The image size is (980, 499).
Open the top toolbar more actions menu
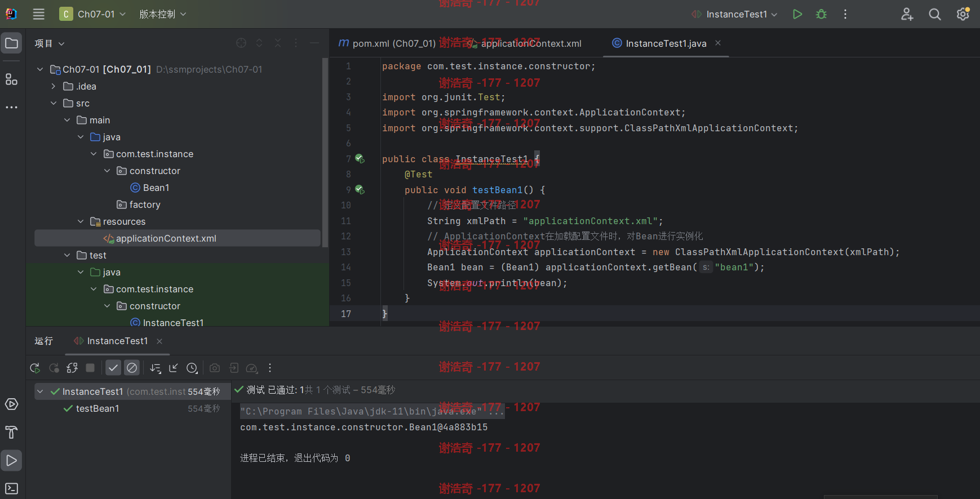[845, 14]
